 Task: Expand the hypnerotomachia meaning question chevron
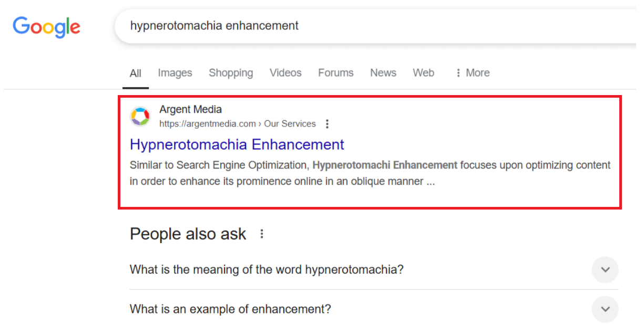(x=605, y=270)
